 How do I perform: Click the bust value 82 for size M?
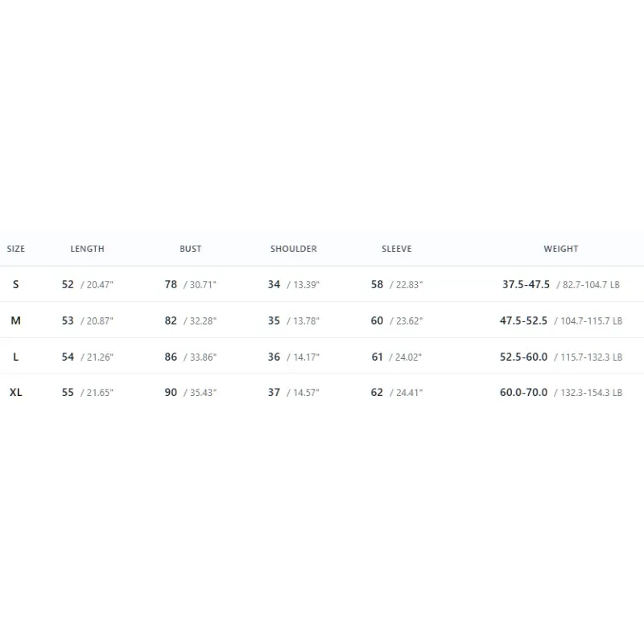point(171,320)
